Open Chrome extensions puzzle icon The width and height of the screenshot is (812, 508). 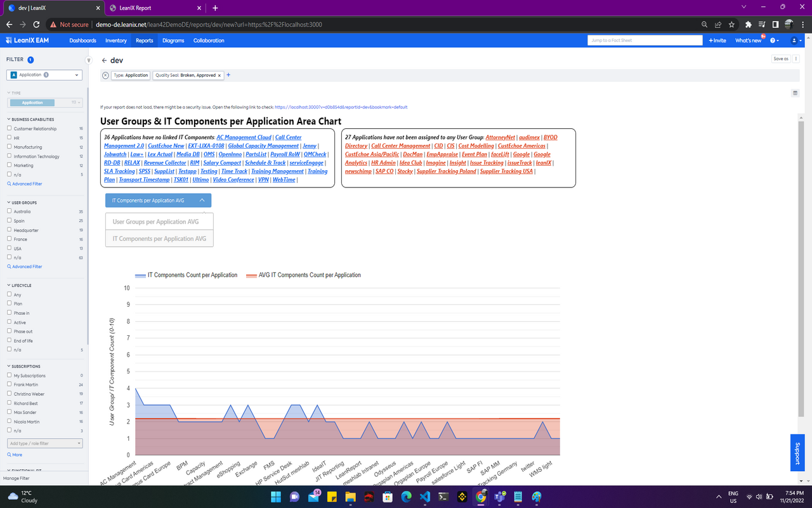[748, 24]
